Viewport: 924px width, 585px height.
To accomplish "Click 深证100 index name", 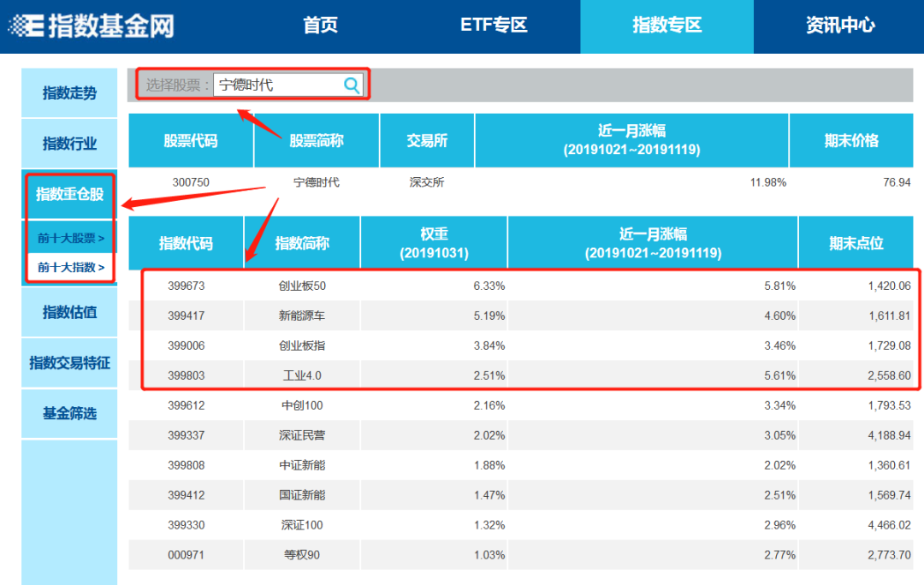I will pos(302,525).
